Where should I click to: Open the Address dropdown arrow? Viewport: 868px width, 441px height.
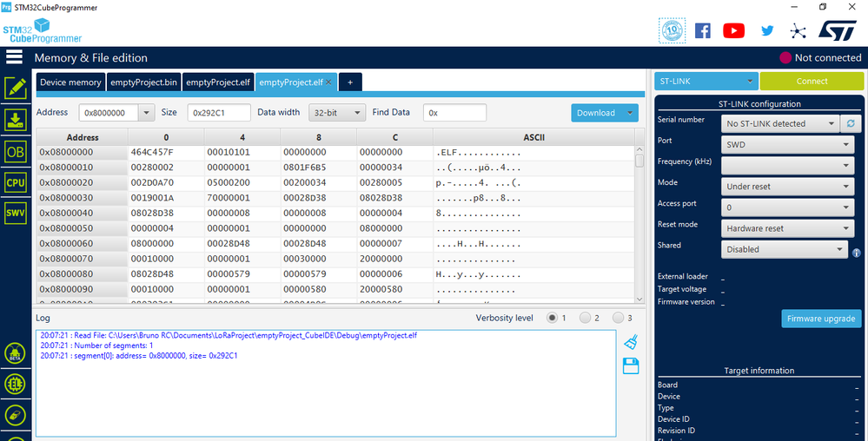pos(146,112)
